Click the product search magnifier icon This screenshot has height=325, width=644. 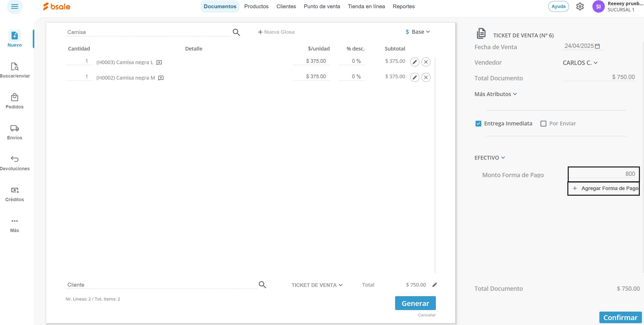236,32
